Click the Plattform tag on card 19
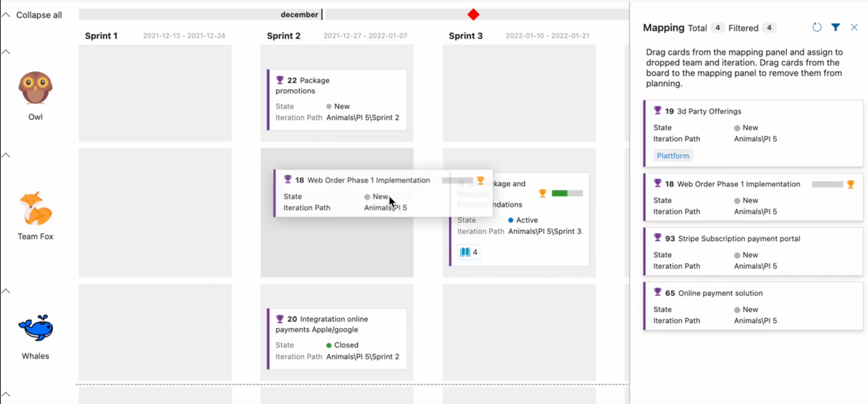This screenshot has height=404, width=868. [673, 156]
